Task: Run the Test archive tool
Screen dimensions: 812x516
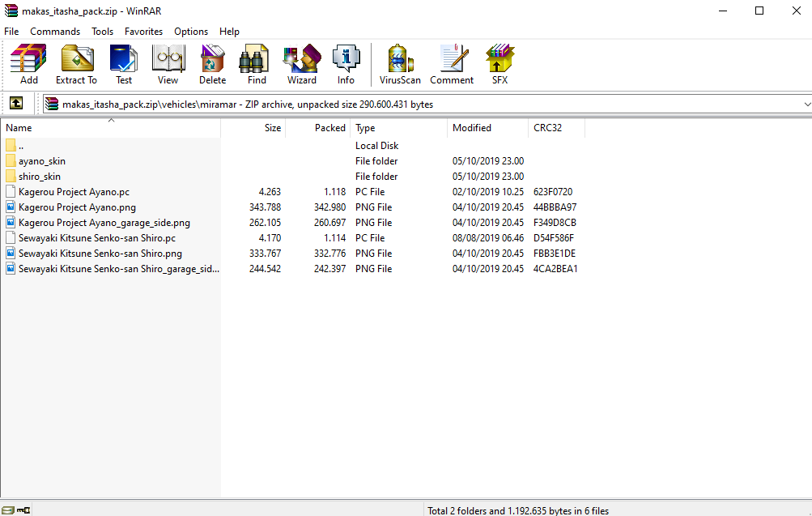Action: (x=124, y=58)
